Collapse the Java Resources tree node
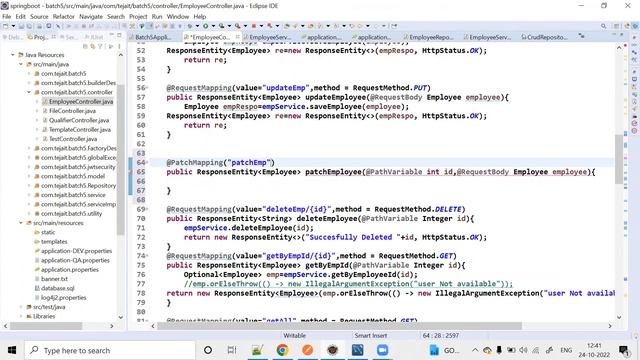Screen dimensions: 640x360 [13, 55]
